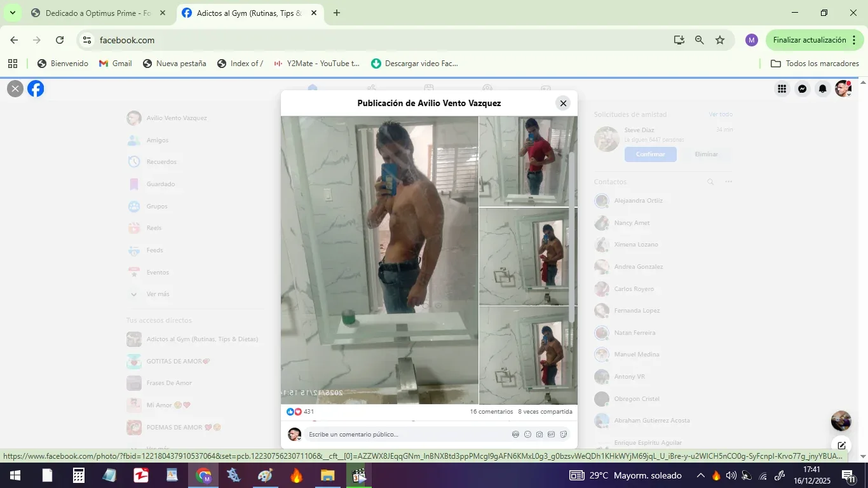Add a sticker to the comment
The image size is (868, 488).
point(564,435)
